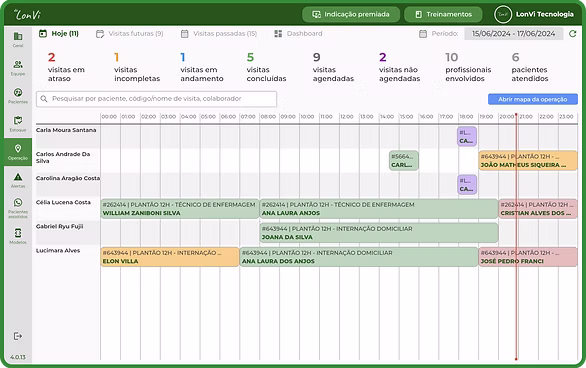Select Gabriel Ryu Fujii row name

[59, 227]
